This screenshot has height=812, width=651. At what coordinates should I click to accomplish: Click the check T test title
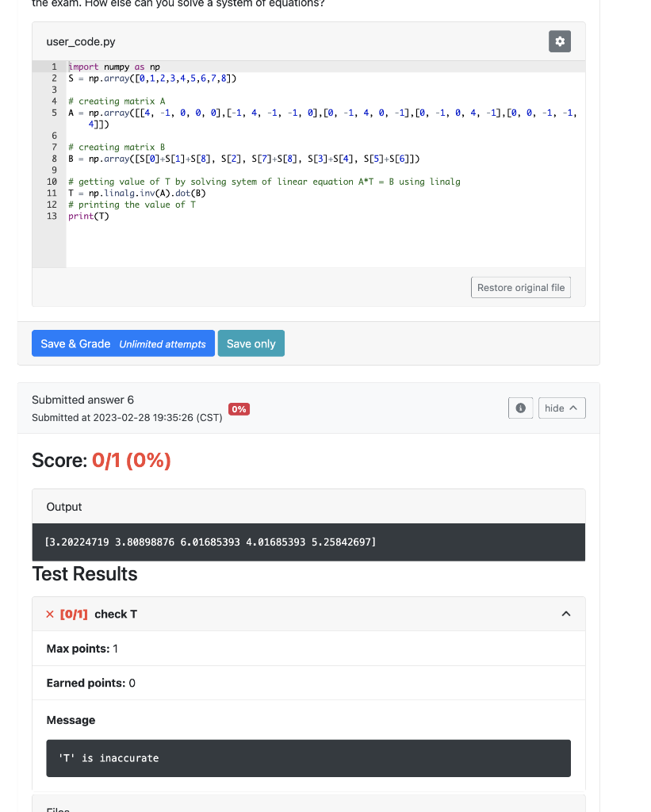[x=116, y=615]
